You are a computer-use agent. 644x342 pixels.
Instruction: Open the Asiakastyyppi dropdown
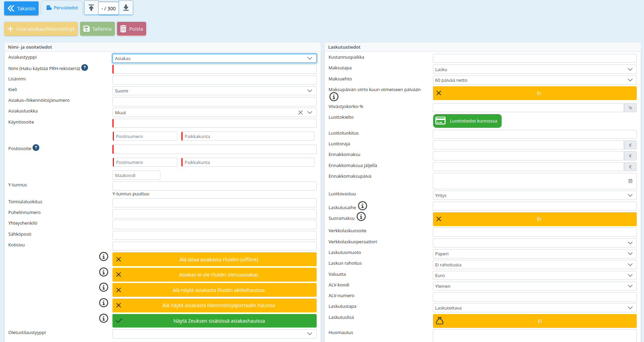214,58
